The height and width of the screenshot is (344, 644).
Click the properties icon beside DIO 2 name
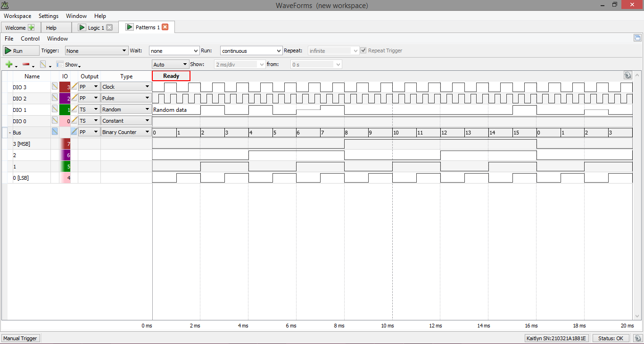55,98
